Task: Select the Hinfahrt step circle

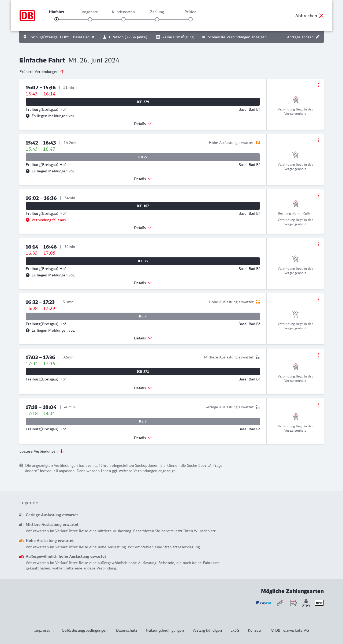Action: 57,19
